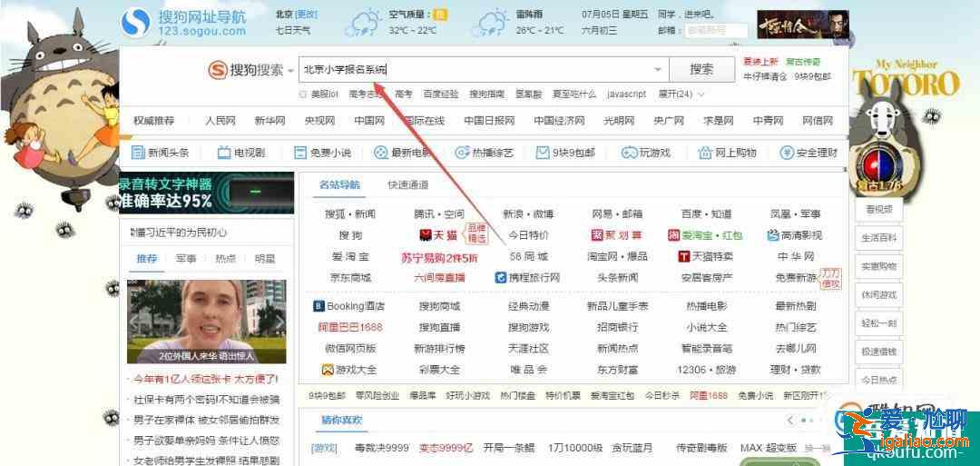This screenshot has height=466, width=980.
Task: Open headline 社保卡有两个密码!不知道会被骗
Action: (206, 400)
